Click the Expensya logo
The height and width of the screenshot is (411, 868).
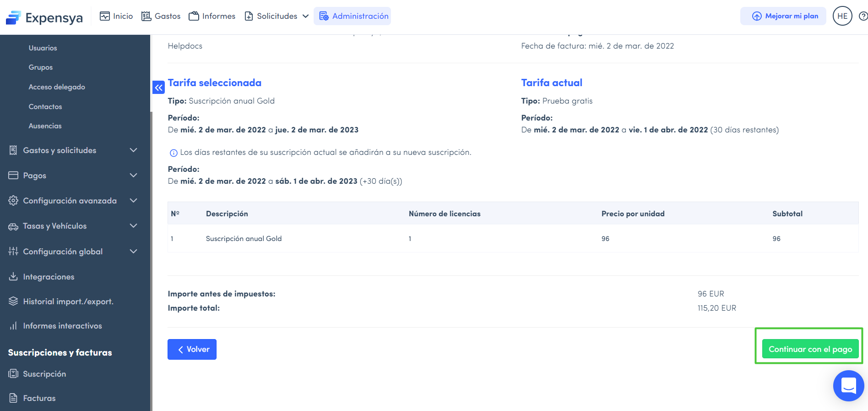44,17
